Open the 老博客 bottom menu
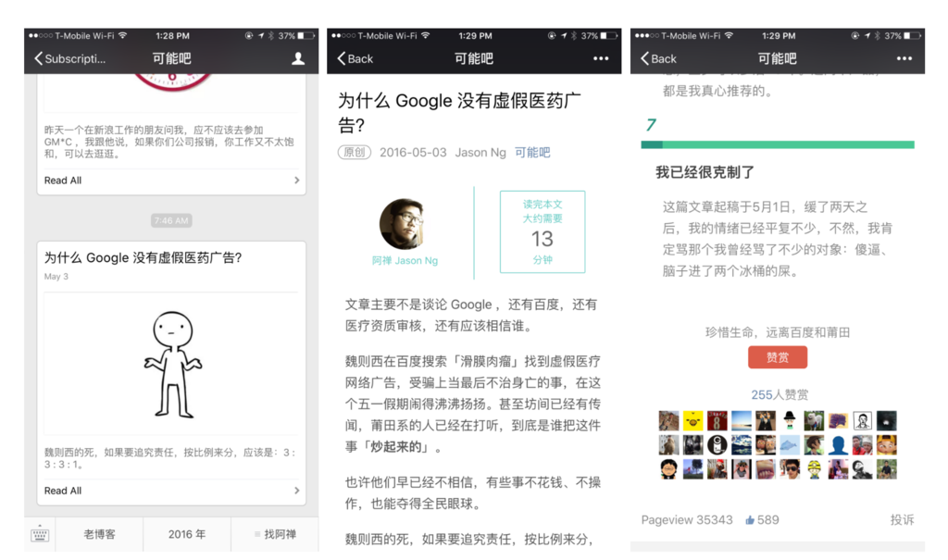 coord(99,535)
